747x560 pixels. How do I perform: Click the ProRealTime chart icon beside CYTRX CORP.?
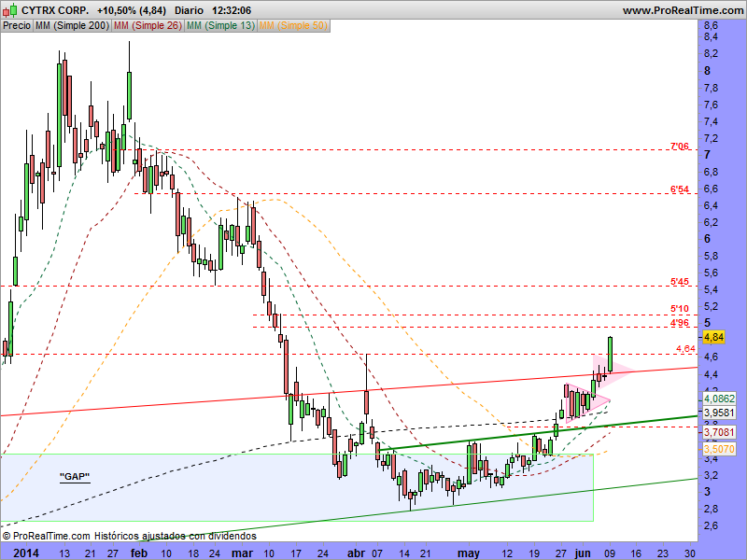coord(9,9)
